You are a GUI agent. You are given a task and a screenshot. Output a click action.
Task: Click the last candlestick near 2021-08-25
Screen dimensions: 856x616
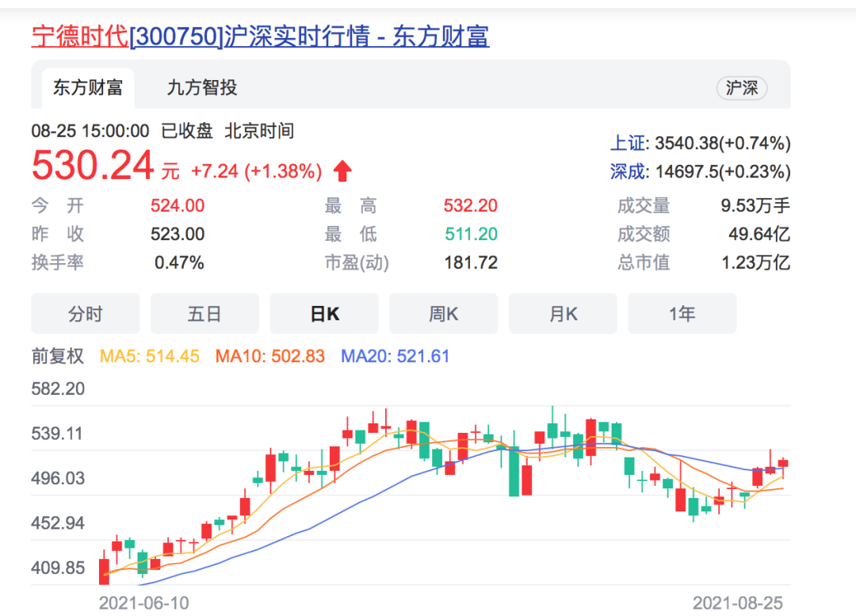(x=783, y=463)
